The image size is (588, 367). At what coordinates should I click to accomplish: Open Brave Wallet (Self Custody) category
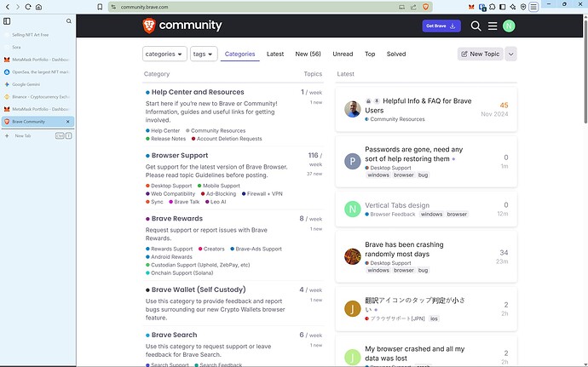pos(199,290)
